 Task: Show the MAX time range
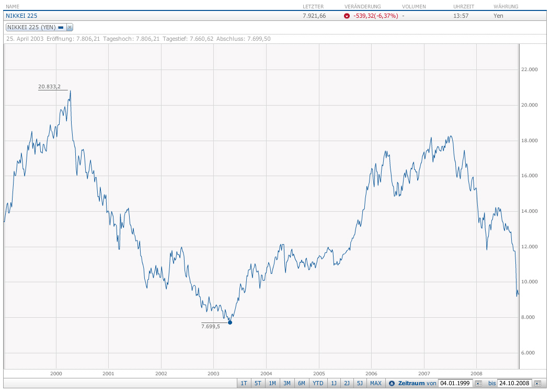(x=376, y=383)
